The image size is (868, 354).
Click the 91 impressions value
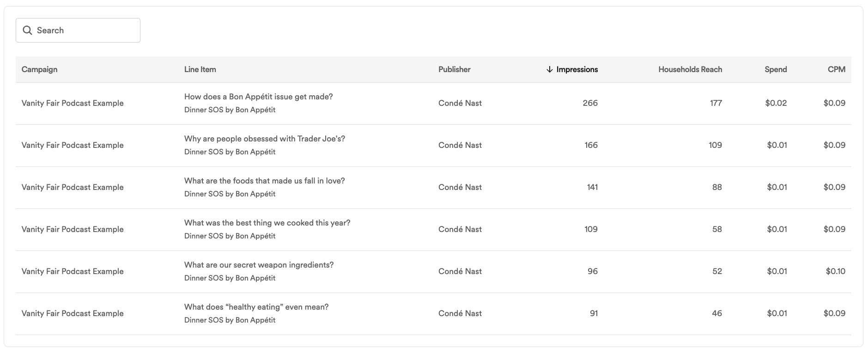[x=594, y=313]
